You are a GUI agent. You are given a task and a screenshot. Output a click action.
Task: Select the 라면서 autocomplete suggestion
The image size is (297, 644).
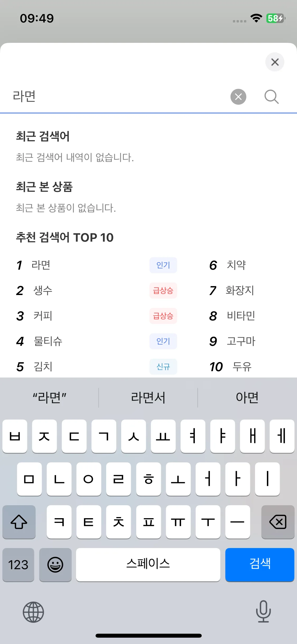click(148, 398)
